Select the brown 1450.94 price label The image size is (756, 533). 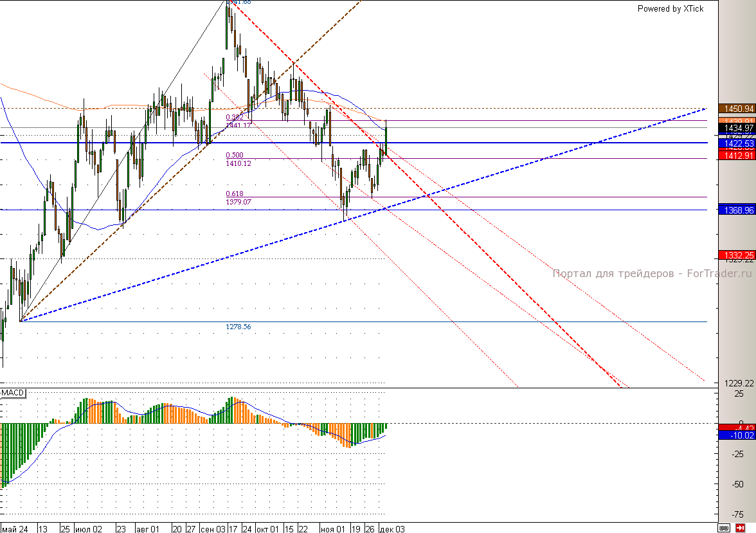[x=737, y=109]
